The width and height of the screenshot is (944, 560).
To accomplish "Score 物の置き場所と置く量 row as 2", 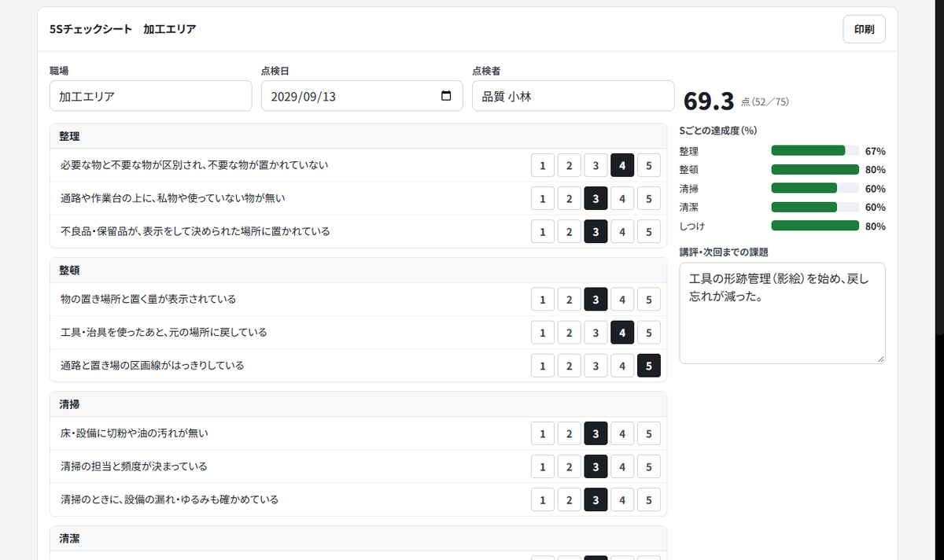I will 569,300.
